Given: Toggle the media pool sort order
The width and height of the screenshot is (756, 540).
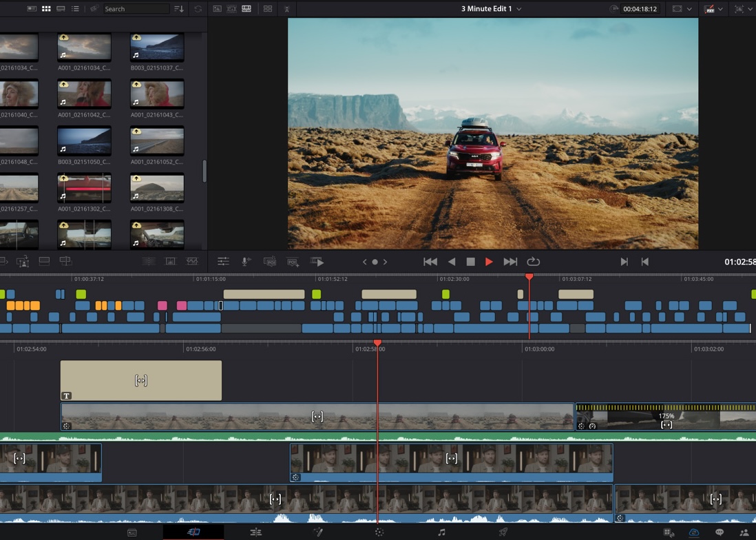Looking at the screenshot, I should pos(180,8).
